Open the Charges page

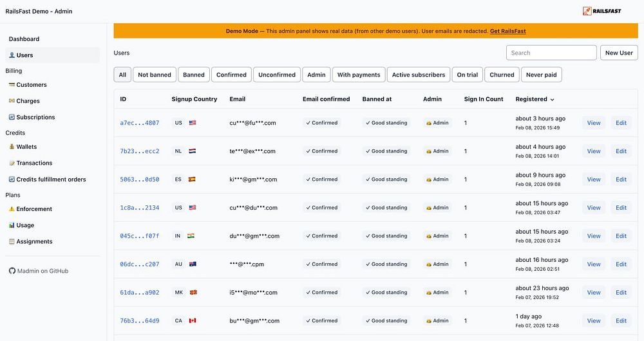(28, 101)
